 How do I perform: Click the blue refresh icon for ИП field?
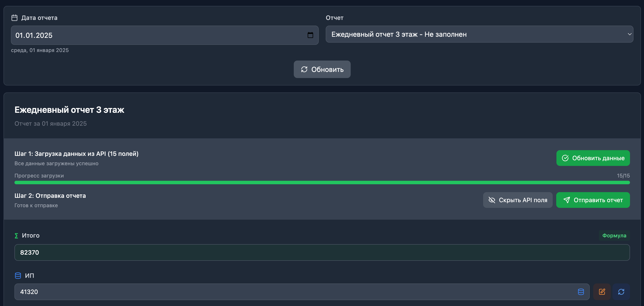click(x=621, y=292)
